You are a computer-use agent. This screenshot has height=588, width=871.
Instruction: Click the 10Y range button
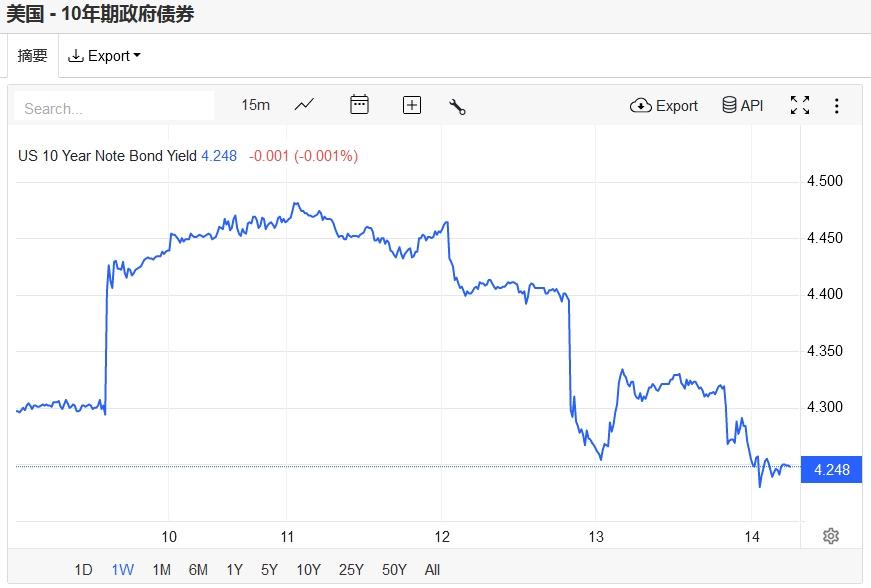coord(308,570)
